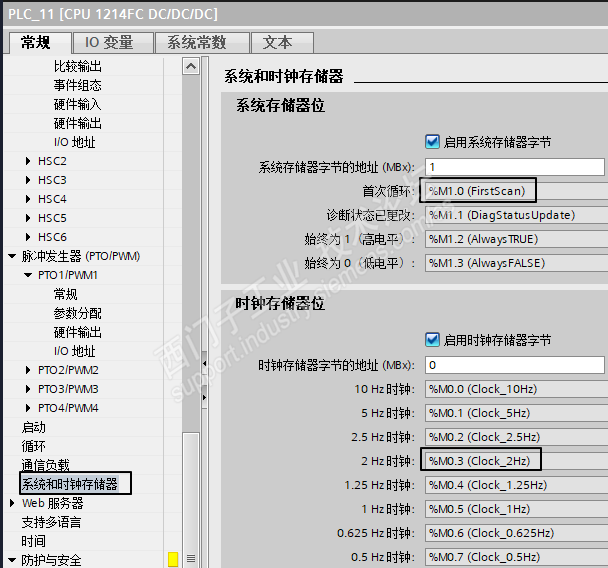Collapse the 防护与安全 node

[x=12, y=560]
